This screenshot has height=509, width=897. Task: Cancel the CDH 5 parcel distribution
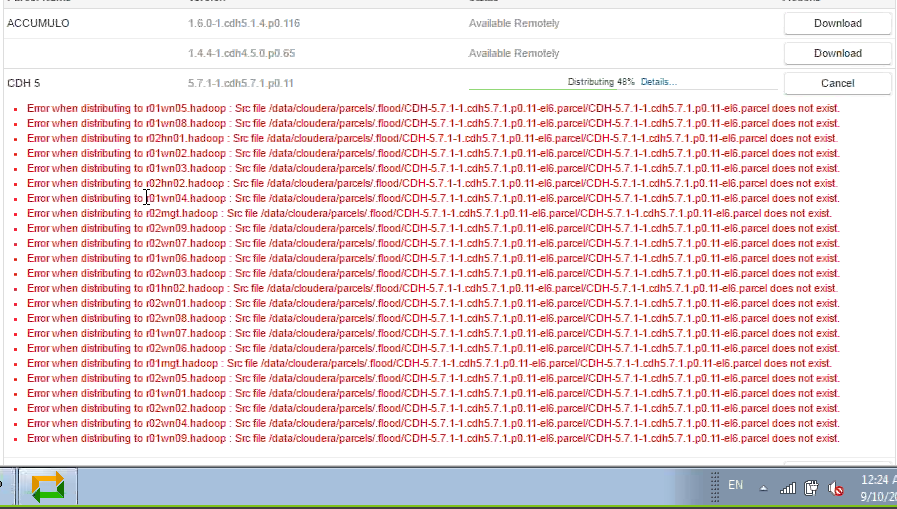pos(837,83)
